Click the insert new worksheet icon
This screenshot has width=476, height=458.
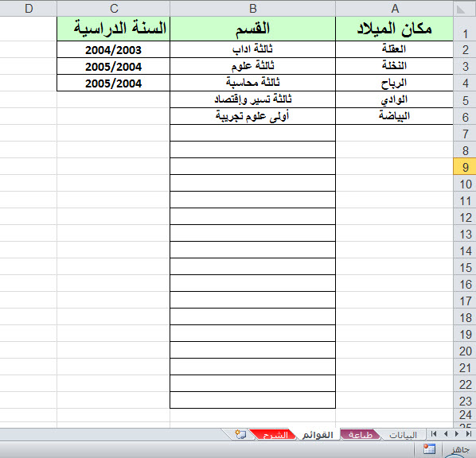click(240, 434)
